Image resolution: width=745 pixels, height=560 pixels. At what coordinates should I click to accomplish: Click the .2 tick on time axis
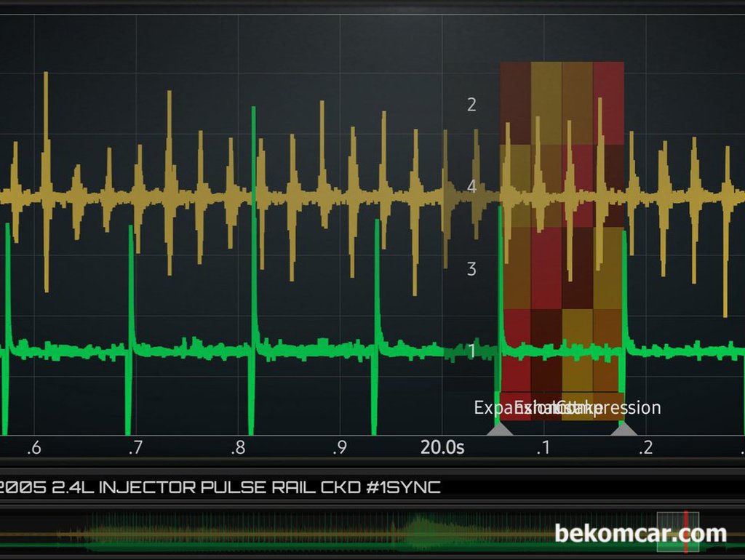pyautogui.click(x=646, y=447)
